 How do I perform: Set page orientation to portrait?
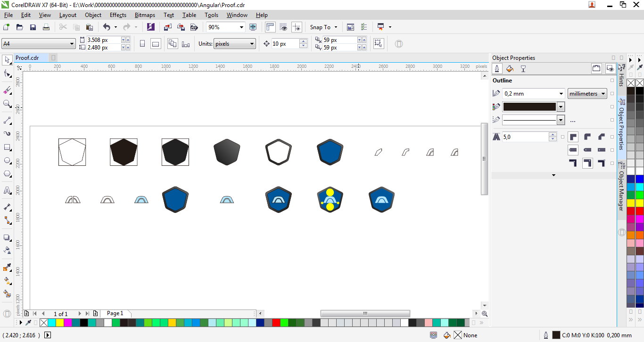142,44
